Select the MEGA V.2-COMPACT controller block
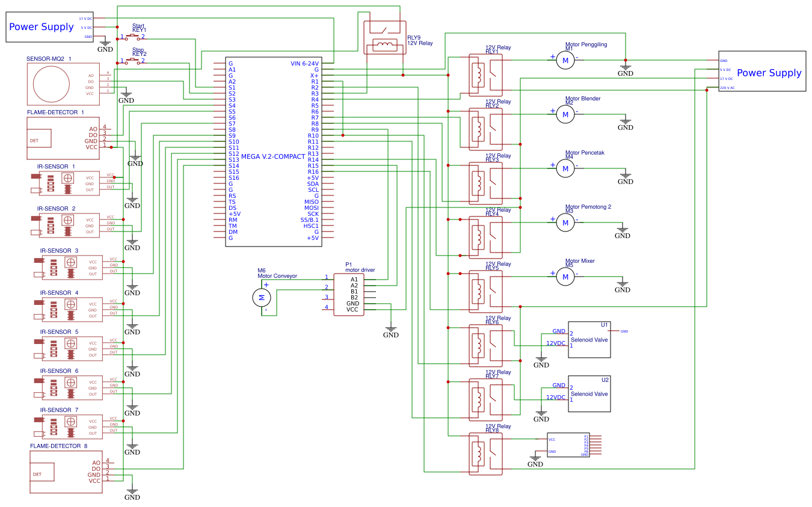The image size is (812, 507). (274, 153)
